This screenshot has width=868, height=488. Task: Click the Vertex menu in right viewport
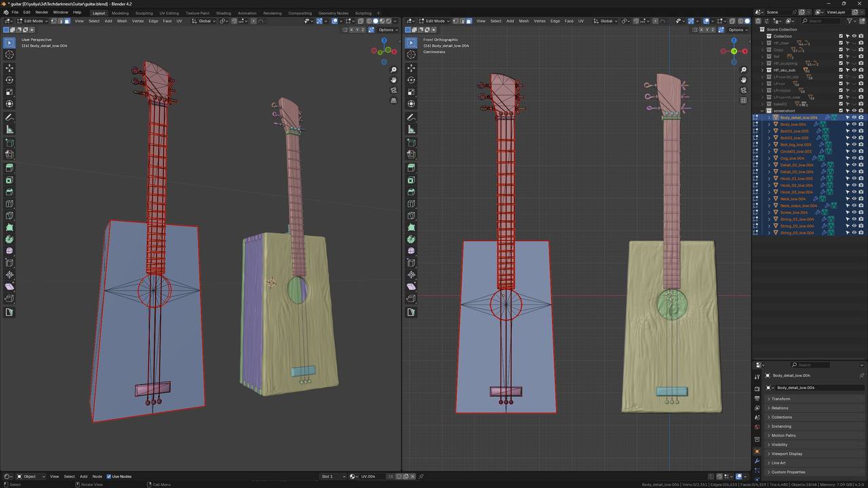coord(539,21)
